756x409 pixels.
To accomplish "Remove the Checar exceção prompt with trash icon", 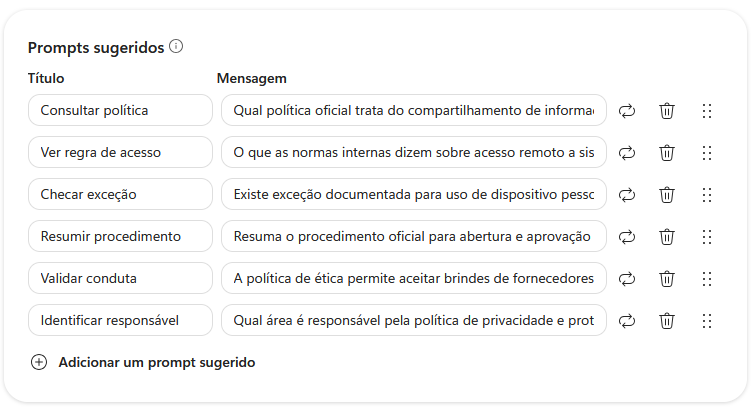I will [x=667, y=195].
